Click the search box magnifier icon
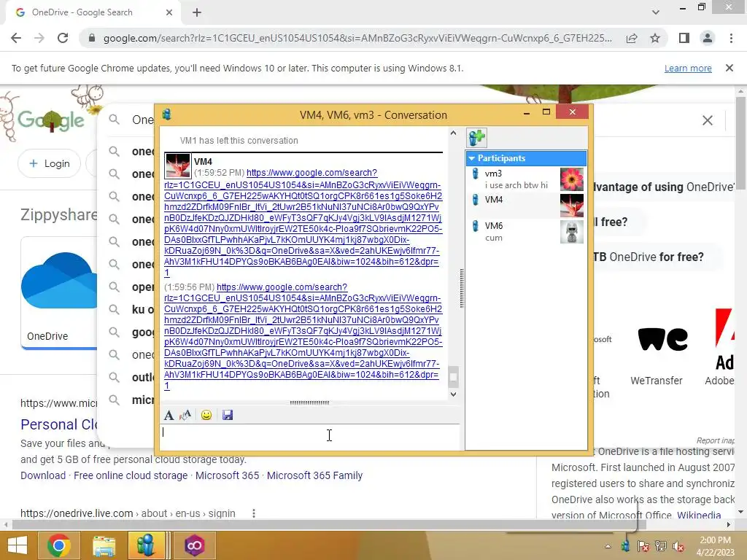Viewport: 747px width, 560px height. (x=114, y=120)
